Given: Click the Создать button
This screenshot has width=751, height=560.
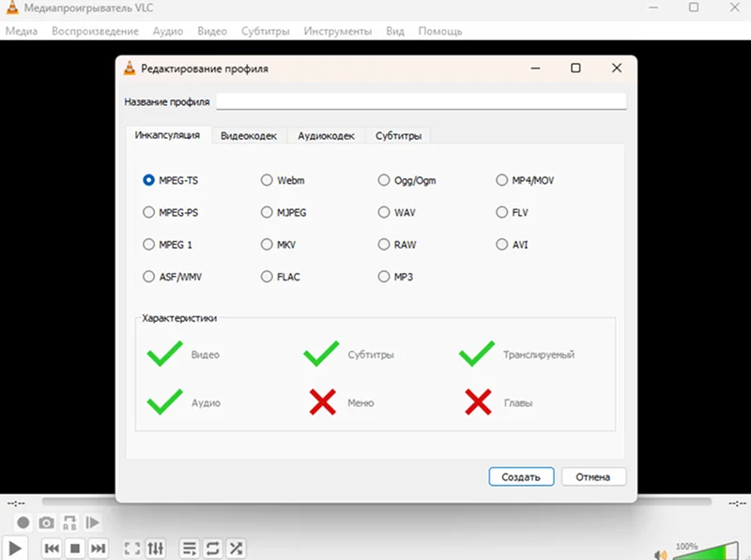Looking at the screenshot, I should point(521,477).
